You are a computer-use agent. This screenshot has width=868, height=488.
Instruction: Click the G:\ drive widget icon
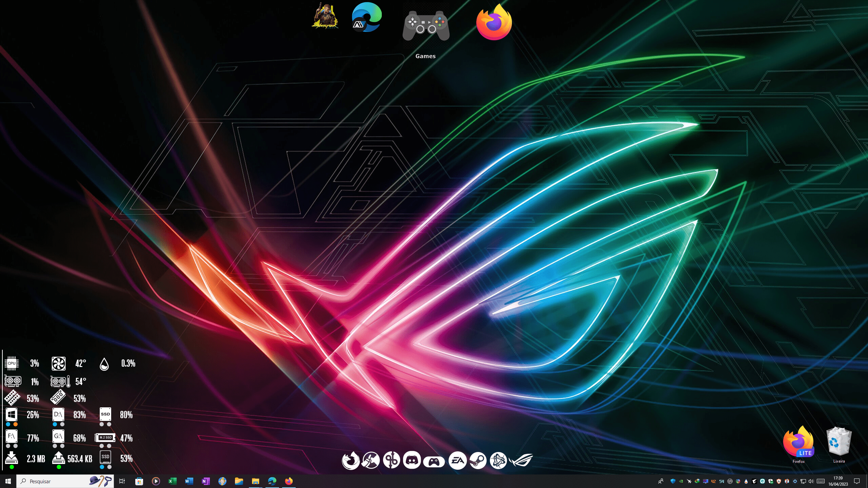tap(58, 436)
